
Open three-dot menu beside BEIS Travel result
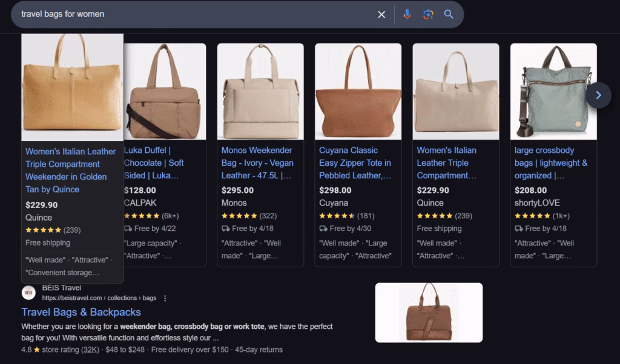click(x=165, y=298)
